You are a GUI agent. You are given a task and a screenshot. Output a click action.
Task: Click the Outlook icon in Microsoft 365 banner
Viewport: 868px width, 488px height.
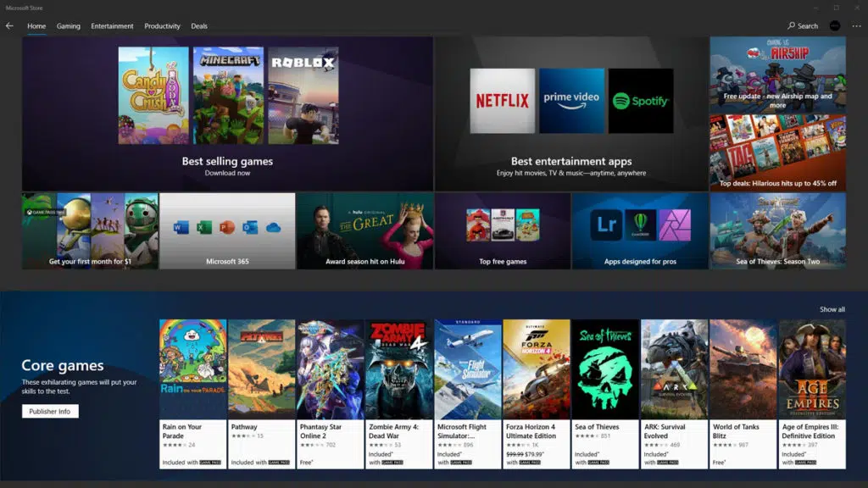(x=250, y=227)
